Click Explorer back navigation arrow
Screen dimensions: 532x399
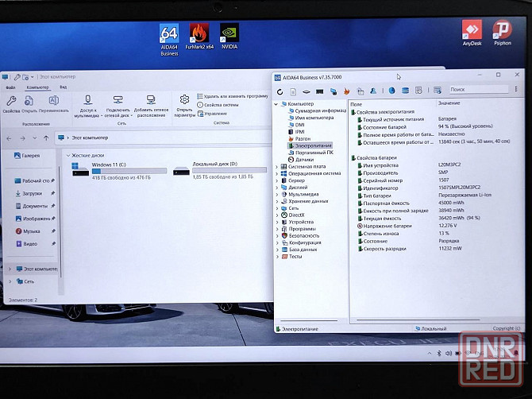10,138
